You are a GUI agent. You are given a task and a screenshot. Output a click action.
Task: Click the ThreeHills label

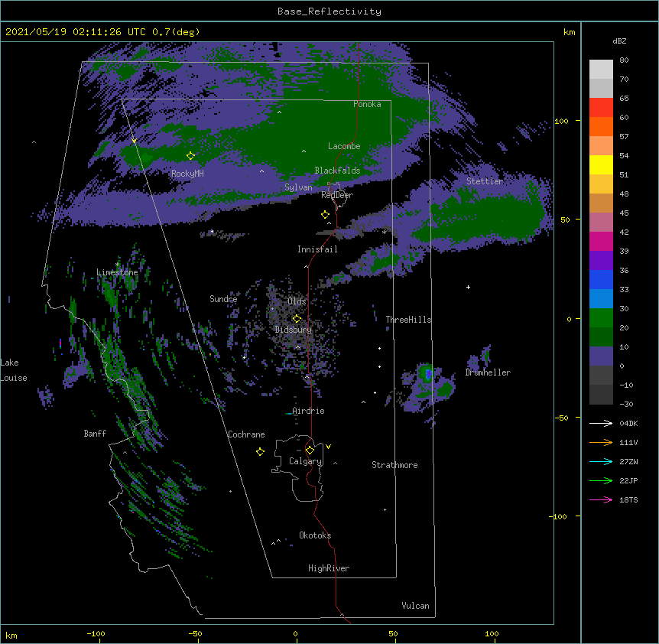pyautogui.click(x=408, y=320)
